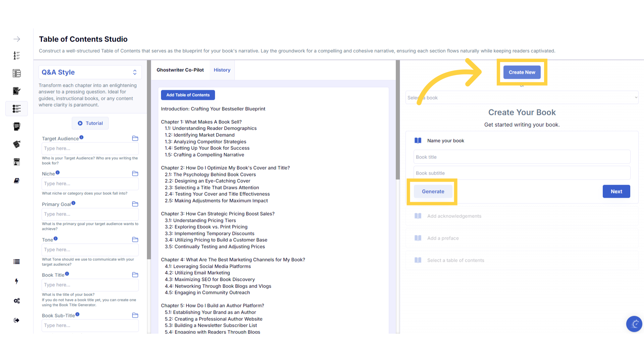644x362 pixels.
Task: Click the round chat widget icon
Action: click(634, 324)
